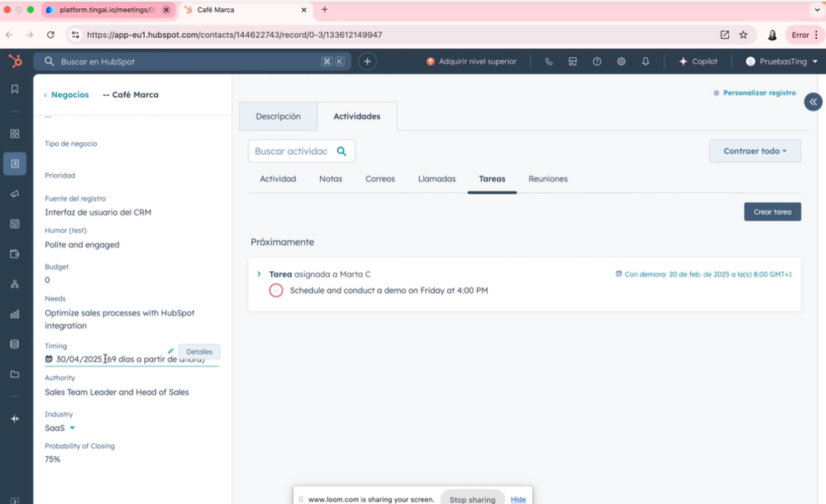Open the data management database icon in sidebar

(15, 344)
